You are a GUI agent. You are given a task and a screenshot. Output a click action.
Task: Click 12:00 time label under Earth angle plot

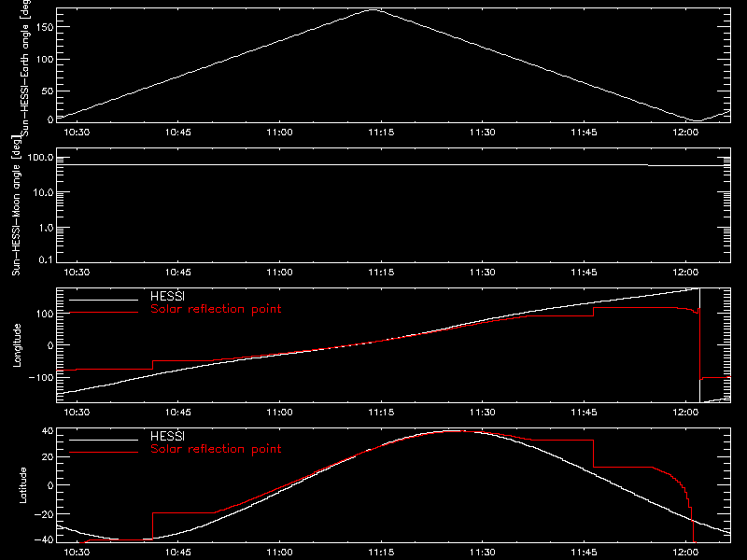[685, 133]
